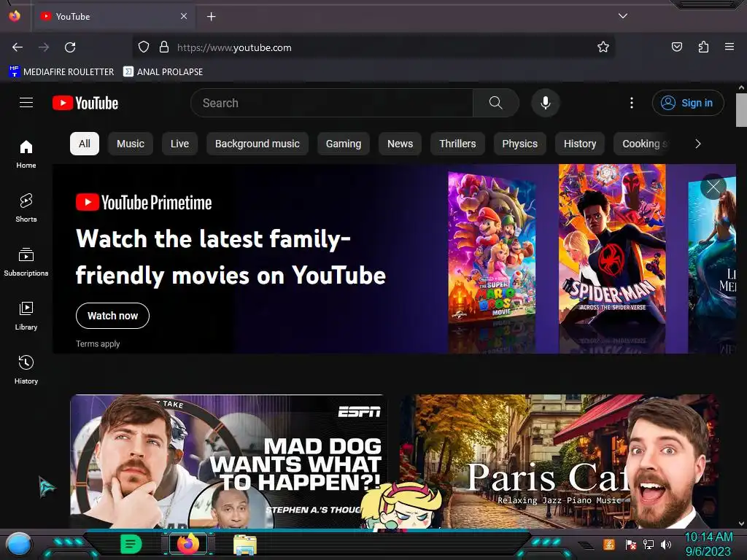
Task: Click the YouTube logo
Action: coord(85,103)
